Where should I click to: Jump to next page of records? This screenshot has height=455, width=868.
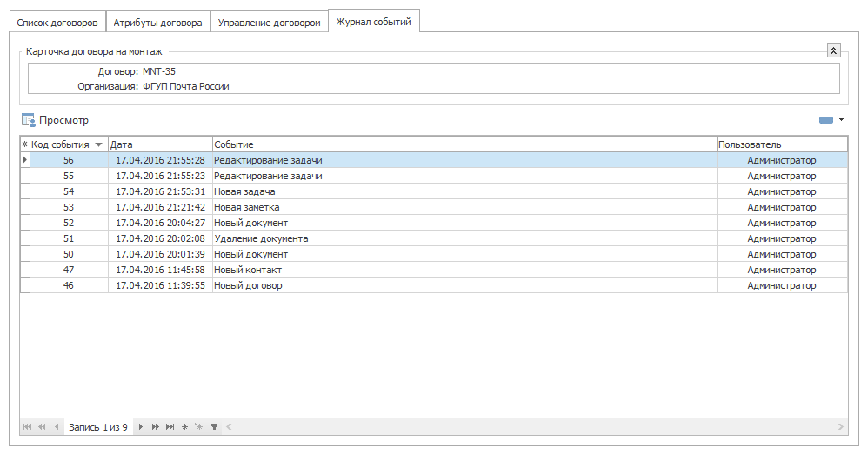156,427
